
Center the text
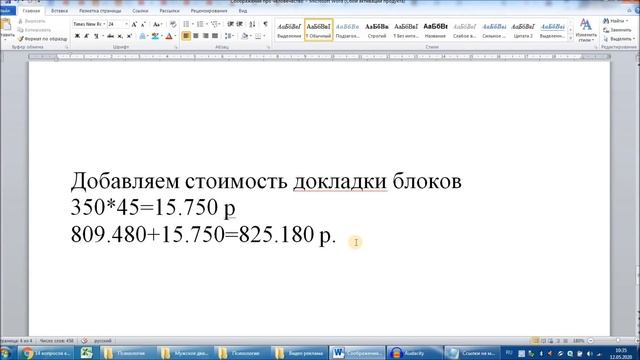click(x=196, y=36)
